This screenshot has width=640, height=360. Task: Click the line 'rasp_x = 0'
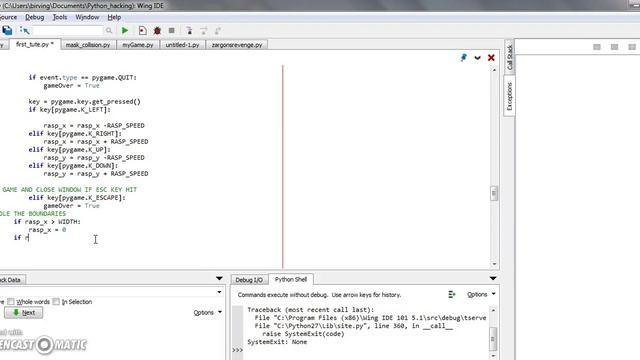tap(47, 230)
